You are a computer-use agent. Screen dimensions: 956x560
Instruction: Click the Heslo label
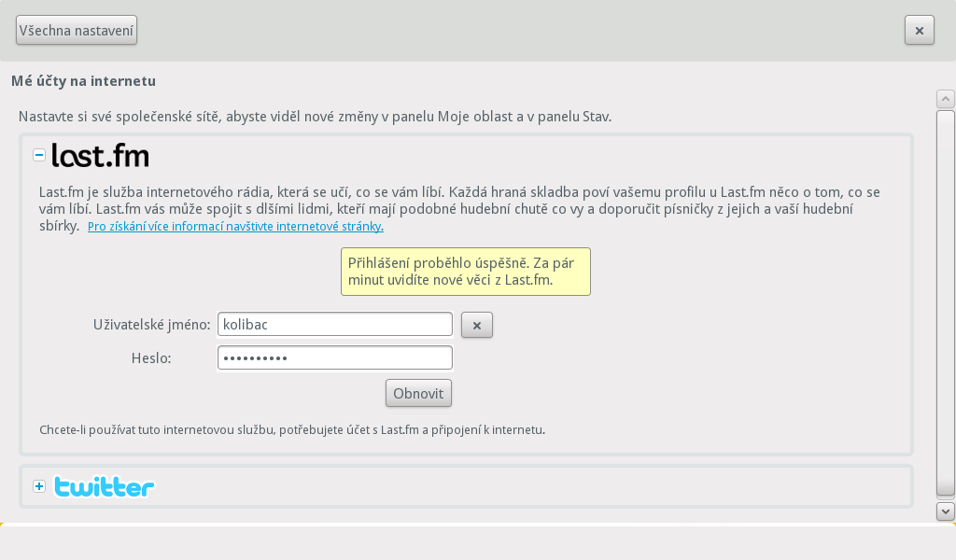(151, 358)
